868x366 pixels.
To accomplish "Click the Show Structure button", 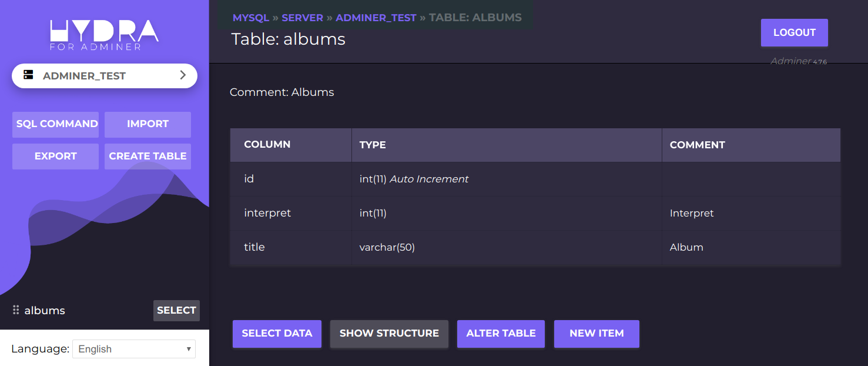I will tap(389, 334).
